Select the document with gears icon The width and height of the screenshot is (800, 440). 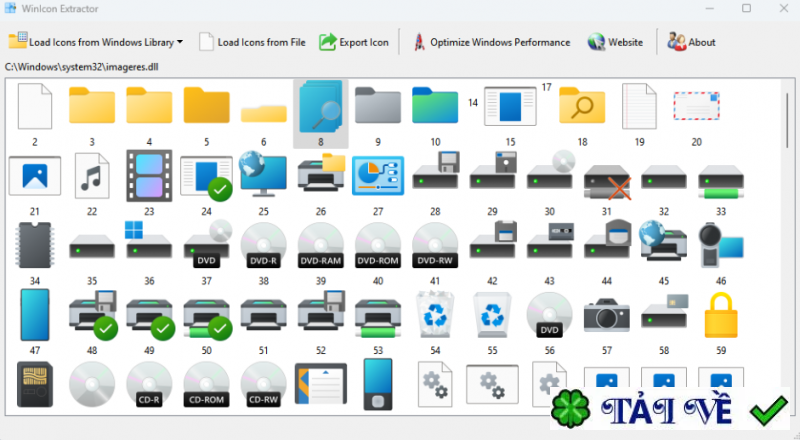coord(435,384)
